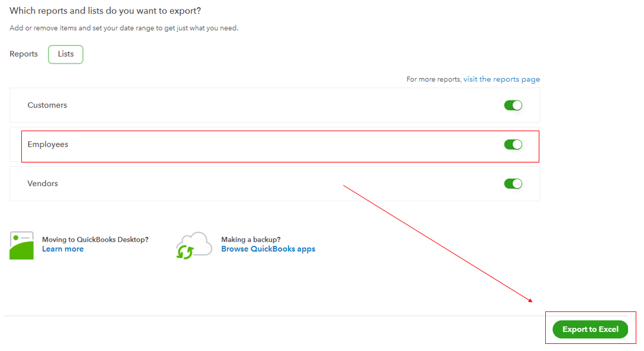This screenshot has height=351, width=644.
Task: Open 'Browse QuickBooks apps' link
Action: [268, 249]
